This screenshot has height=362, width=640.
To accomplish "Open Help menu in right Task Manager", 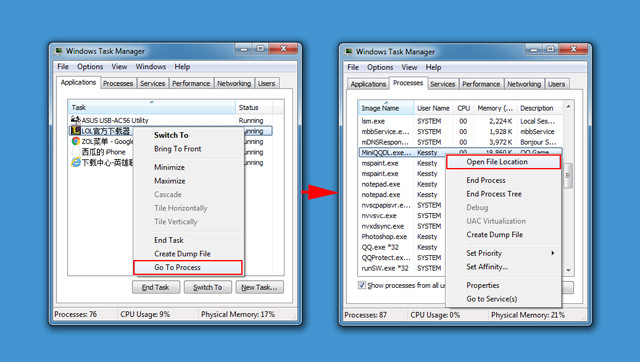I will 433,67.
